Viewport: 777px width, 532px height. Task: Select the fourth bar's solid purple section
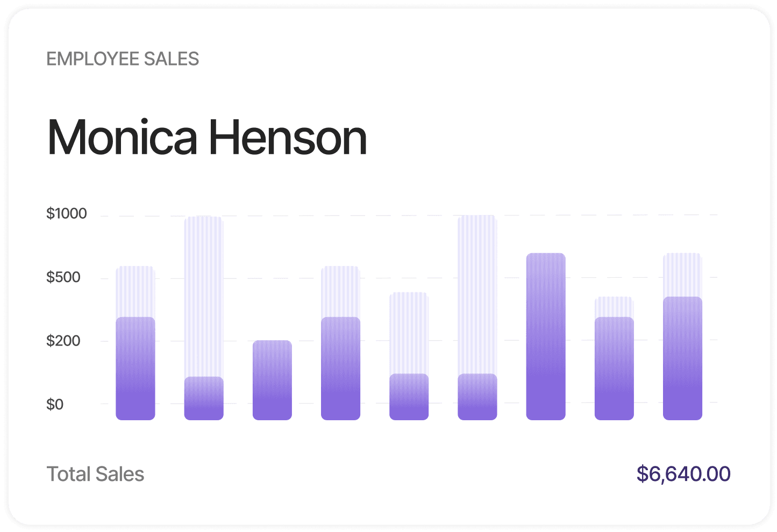click(x=340, y=369)
